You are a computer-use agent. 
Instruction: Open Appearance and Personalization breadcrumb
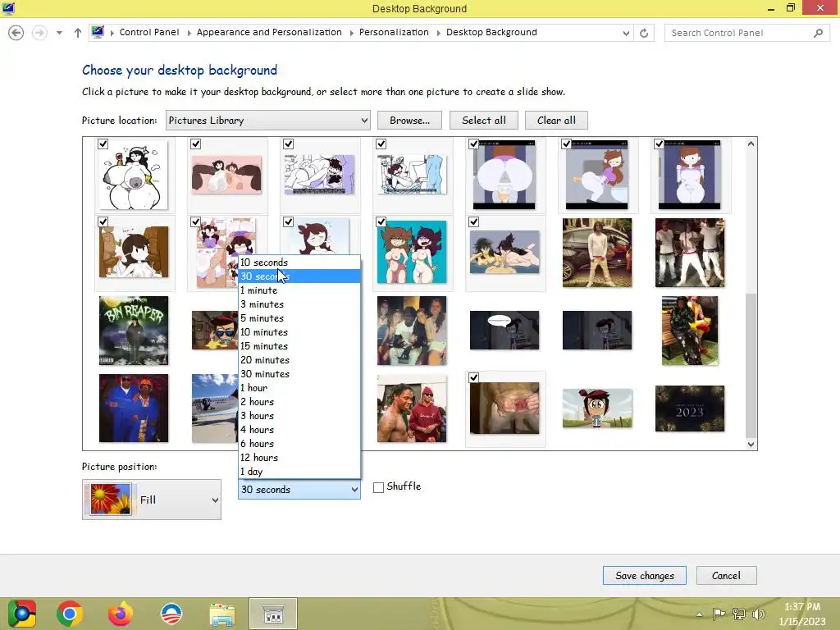click(x=269, y=32)
